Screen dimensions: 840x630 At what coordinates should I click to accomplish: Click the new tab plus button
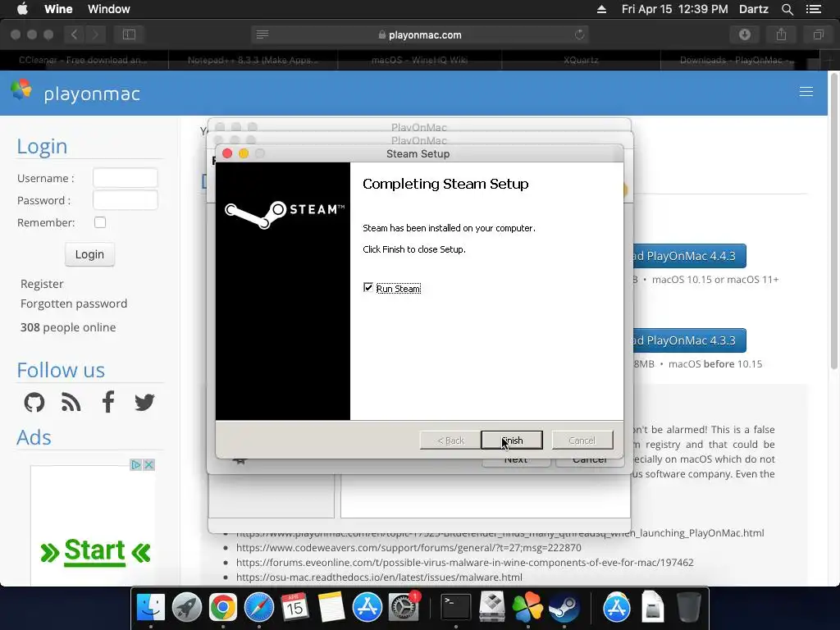click(829, 60)
